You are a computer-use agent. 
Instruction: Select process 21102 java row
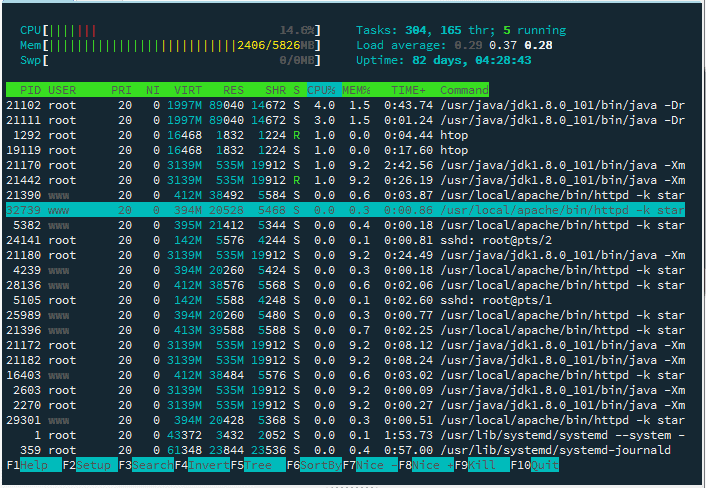pyautogui.click(x=345, y=105)
